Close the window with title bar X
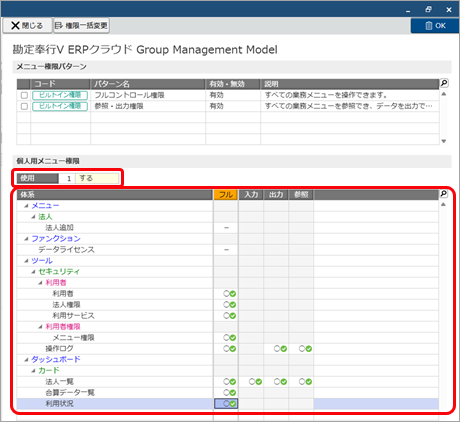Image resolution: width=460 pixels, height=422 pixels. pyautogui.click(x=449, y=10)
